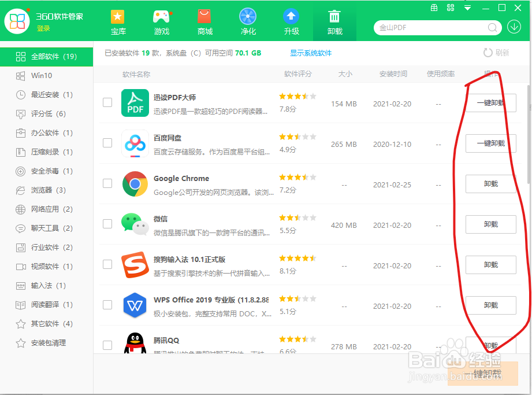
Task: Click the circular download arrow beside search box
Action: [514, 27]
